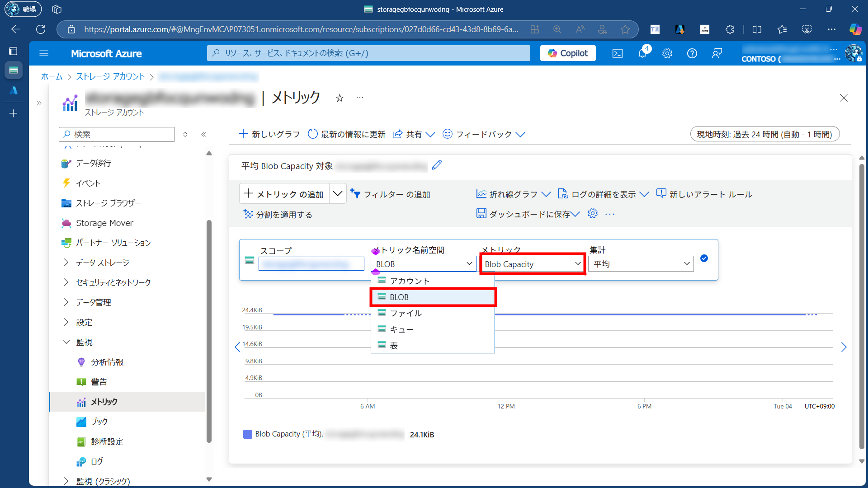Screen dimensions: 868x488
Task: Open portal settings gear icon
Action: click(667, 53)
